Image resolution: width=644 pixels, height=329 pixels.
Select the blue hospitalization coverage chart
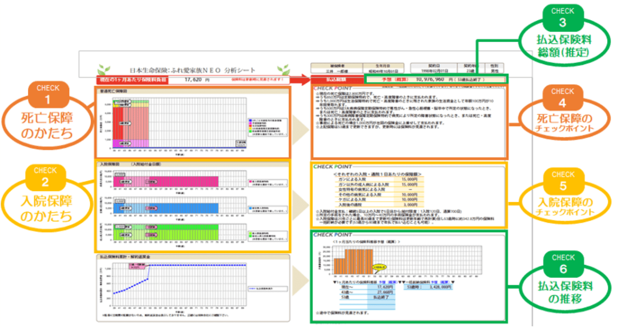click(x=180, y=206)
